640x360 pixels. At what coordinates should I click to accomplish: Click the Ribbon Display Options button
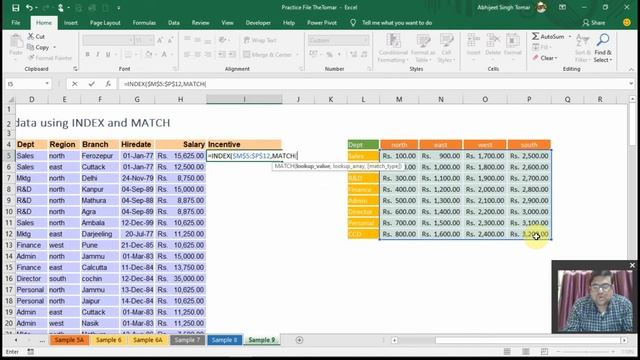click(562, 7)
